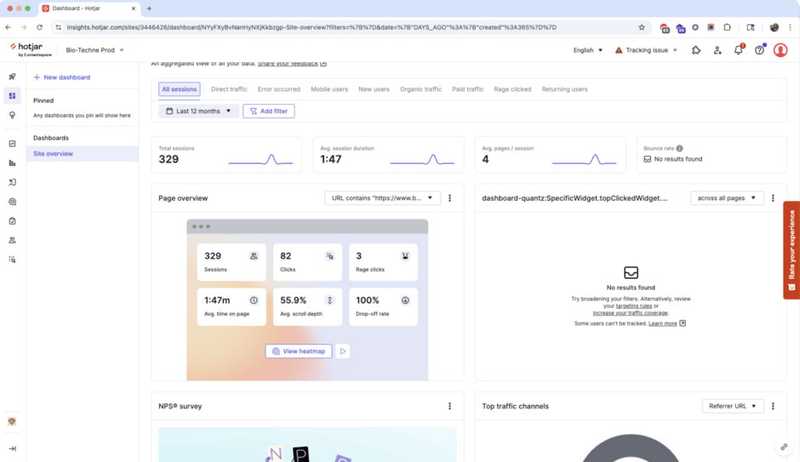Click the Rage clicks tile icon
Image resolution: width=800 pixels, height=462 pixels.
click(405, 256)
